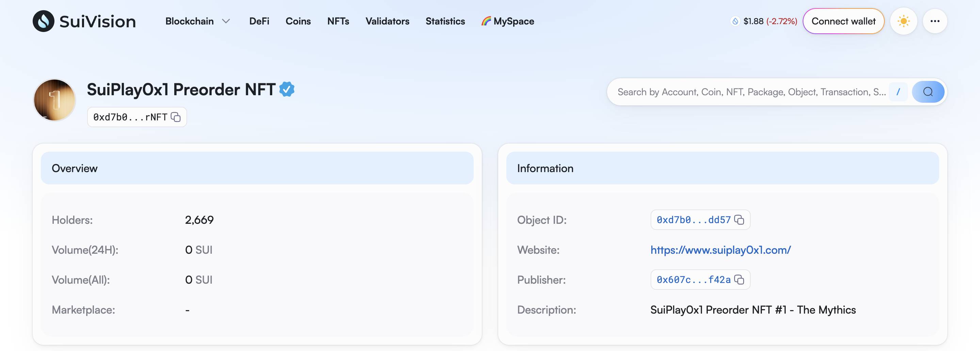Open Publisher link 0x607c...f42a
This screenshot has width=980, height=351.
[x=693, y=280]
